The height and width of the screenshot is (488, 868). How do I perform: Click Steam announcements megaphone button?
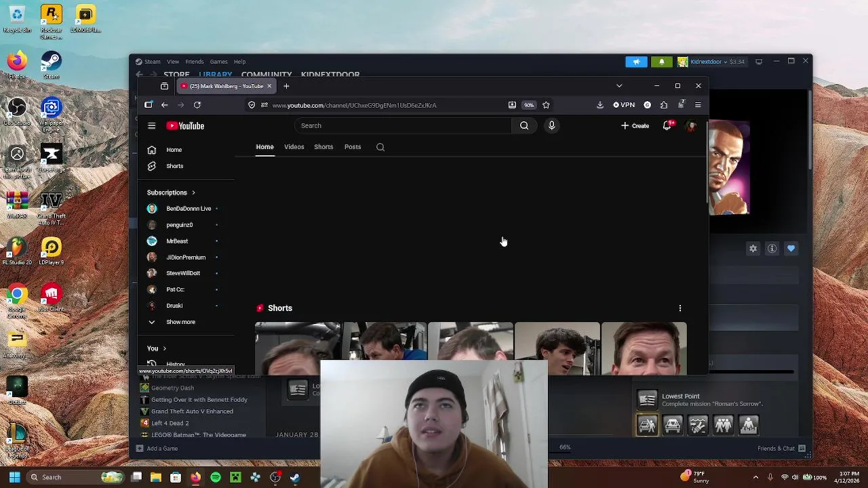pos(637,62)
